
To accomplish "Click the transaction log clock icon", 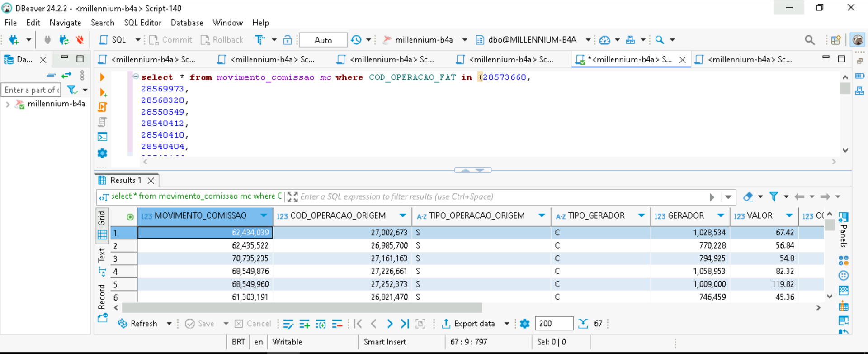I will (356, 40).
